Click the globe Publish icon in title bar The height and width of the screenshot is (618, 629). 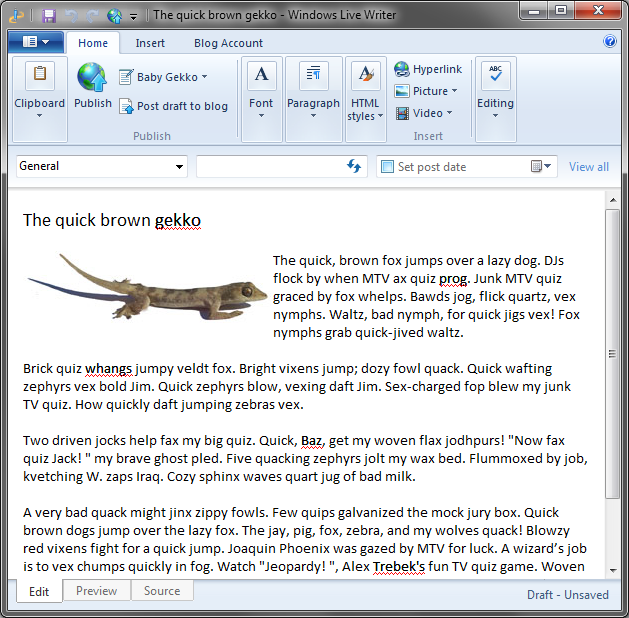pos(115,16)
